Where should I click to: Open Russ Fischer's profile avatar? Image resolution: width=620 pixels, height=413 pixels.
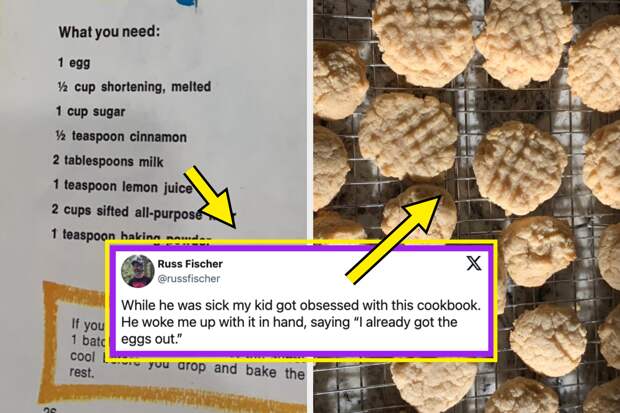point(138,271)
